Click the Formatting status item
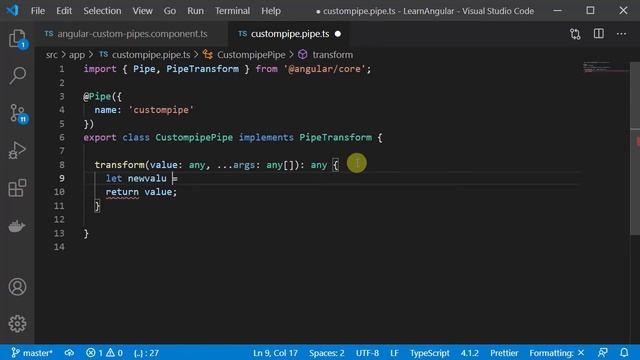The image size is (640, 360). pos(556,353)
